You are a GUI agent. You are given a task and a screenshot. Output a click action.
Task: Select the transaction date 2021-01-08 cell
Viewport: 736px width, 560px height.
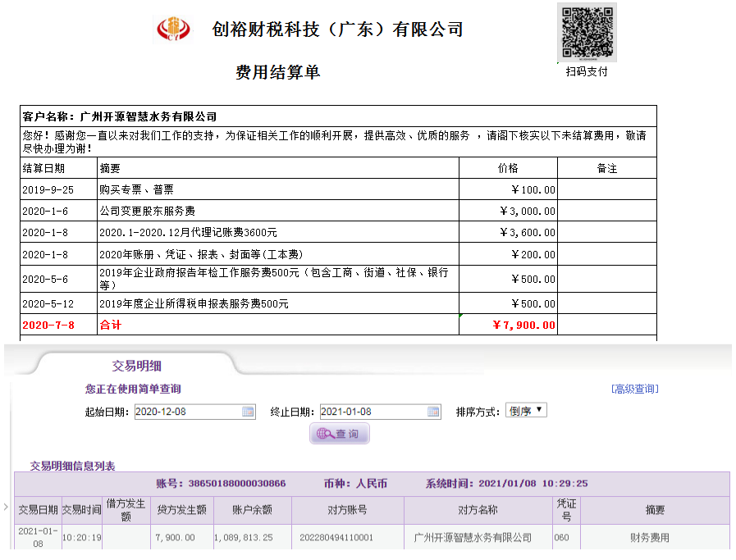[38, 538]
